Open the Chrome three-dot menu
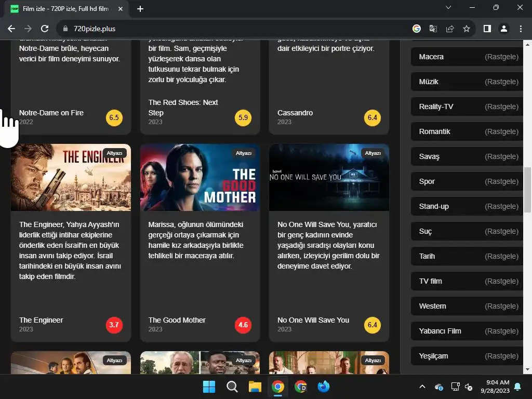This screenshot has height=399, width=532. coord(521,29)
